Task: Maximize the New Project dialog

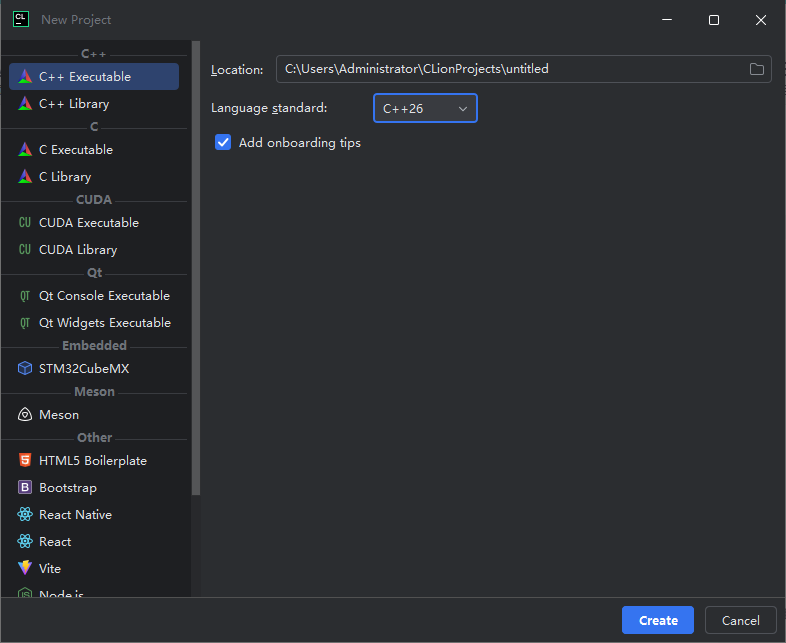Action: coord(714,20)
